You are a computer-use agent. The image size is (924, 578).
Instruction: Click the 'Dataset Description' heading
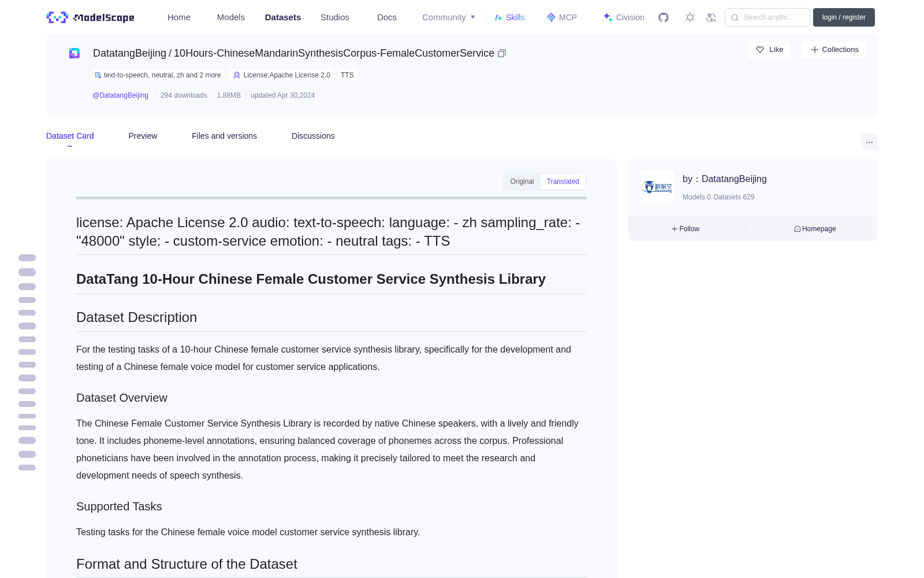136,317
